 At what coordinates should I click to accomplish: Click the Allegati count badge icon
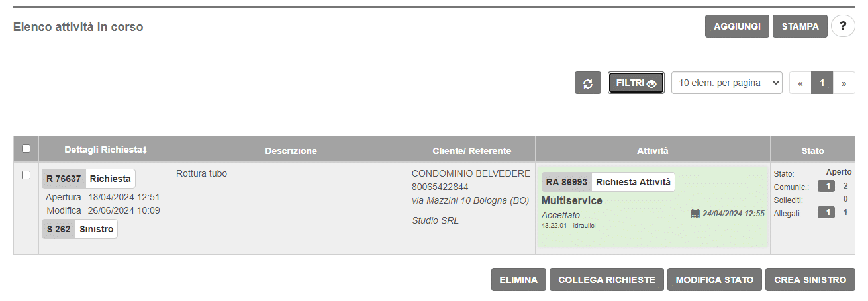click(826, 212)
